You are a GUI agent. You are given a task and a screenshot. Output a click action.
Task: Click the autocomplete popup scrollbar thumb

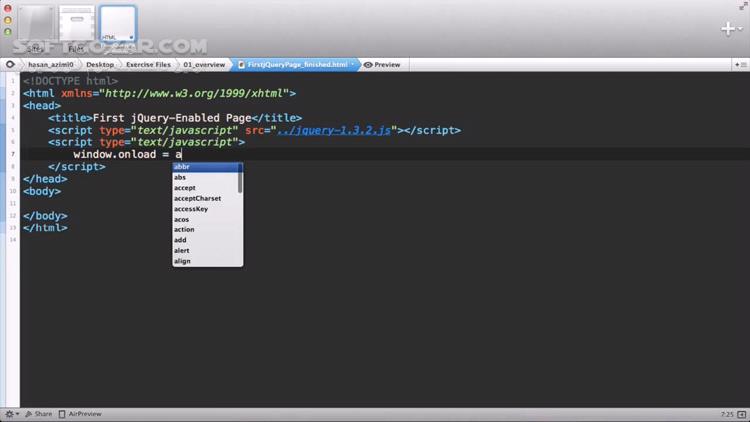point(240,178)
